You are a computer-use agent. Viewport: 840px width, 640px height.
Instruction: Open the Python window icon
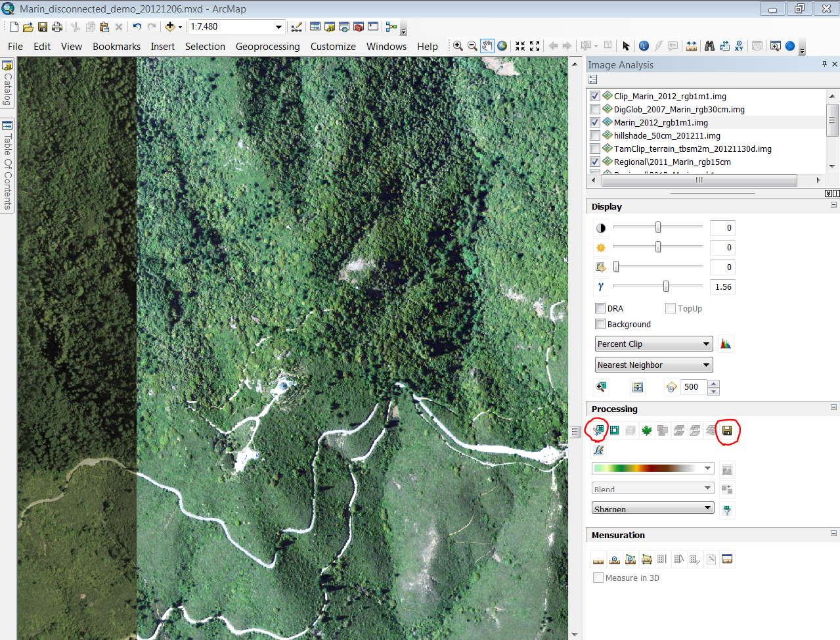point(373,27)
